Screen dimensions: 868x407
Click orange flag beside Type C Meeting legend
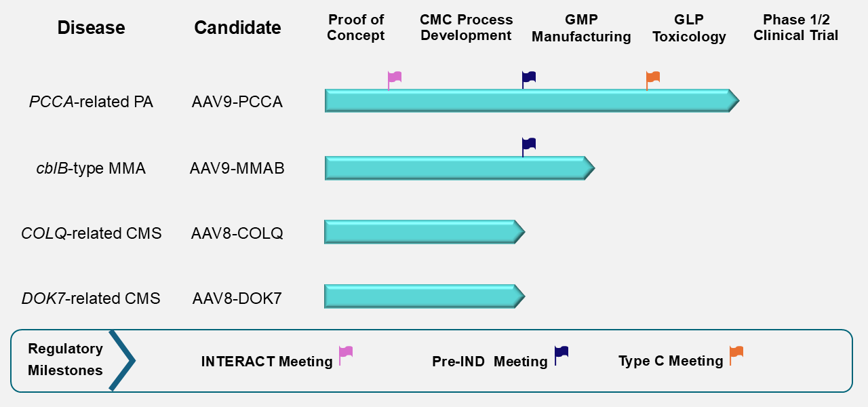pos(736,353)
